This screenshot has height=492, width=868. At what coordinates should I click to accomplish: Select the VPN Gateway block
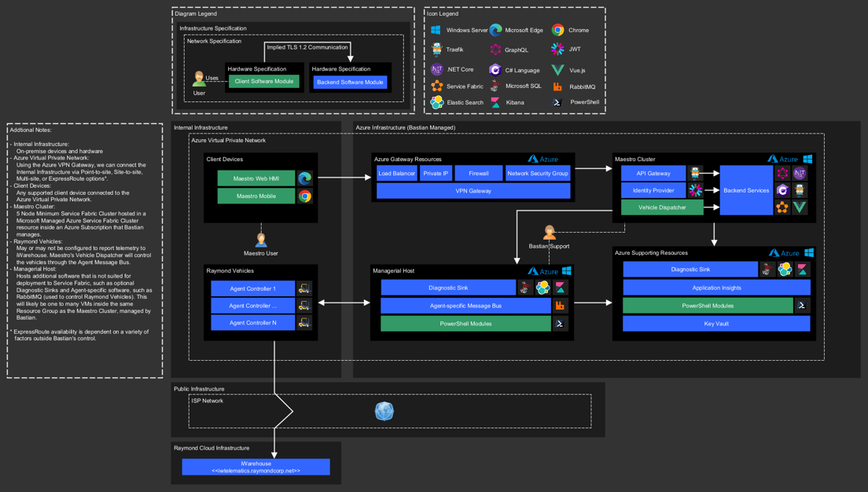tap(473, 191)
